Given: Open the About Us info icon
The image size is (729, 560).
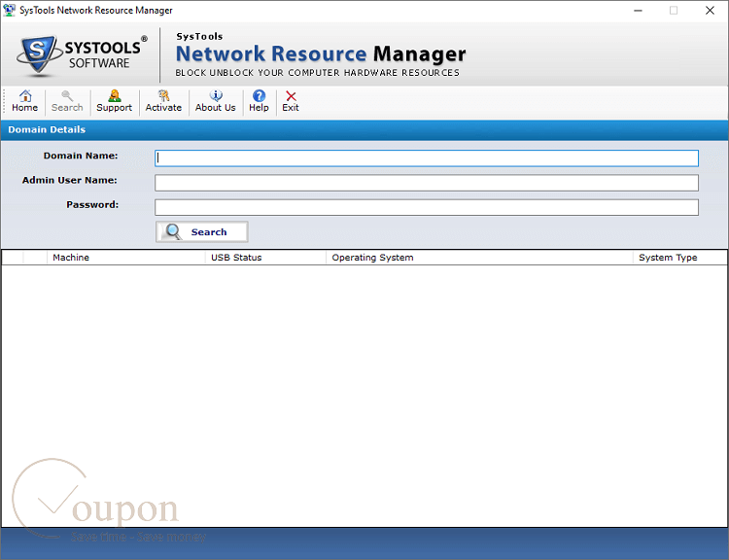Looking at the screenshot, I should (215, 101).
